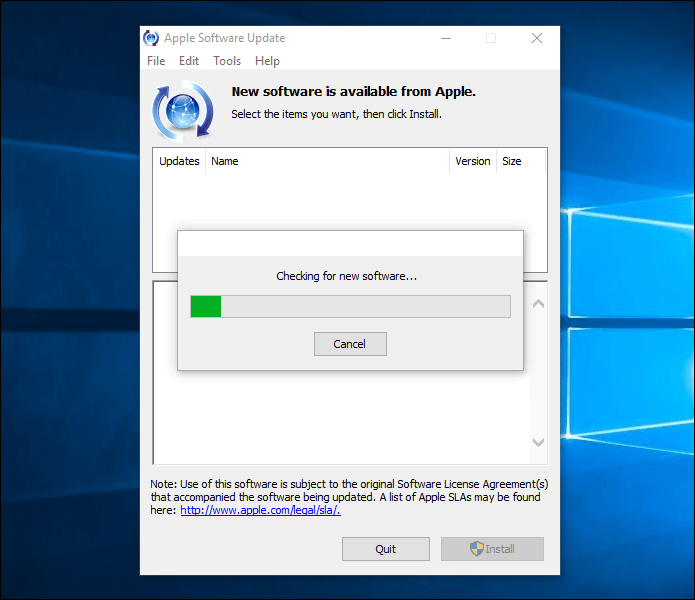Close the Apple Software Update window
Image resolution: width=695 pixels, height=600 pixels.
point(537,38)
